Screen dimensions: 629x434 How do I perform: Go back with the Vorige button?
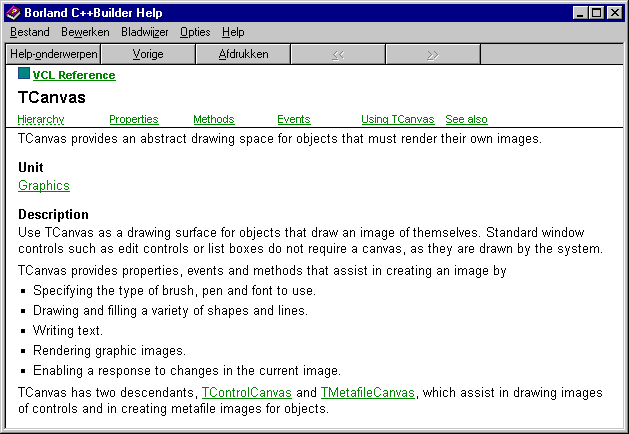147,54
